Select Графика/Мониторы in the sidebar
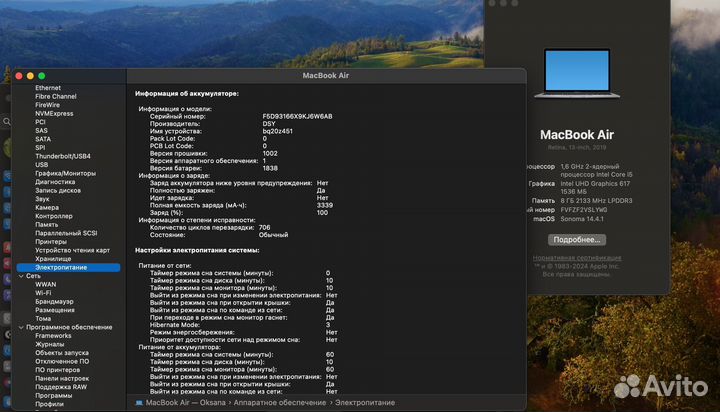Viewport: 720px width, 412px height. coord(65,173)
